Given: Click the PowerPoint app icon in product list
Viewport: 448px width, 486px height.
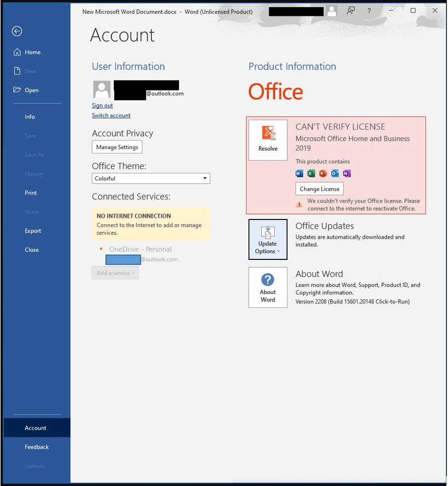Looking at the screenshot, I should tap(323, 173).
